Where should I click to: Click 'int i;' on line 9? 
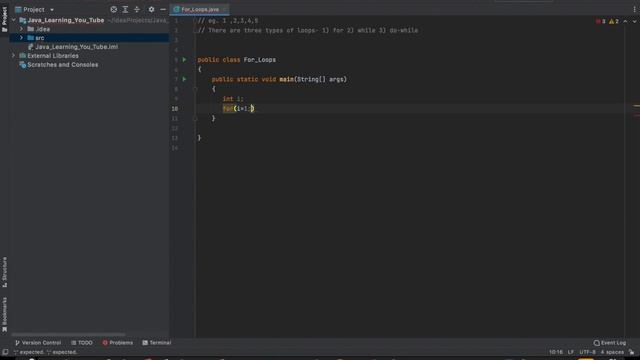[233, 99]
